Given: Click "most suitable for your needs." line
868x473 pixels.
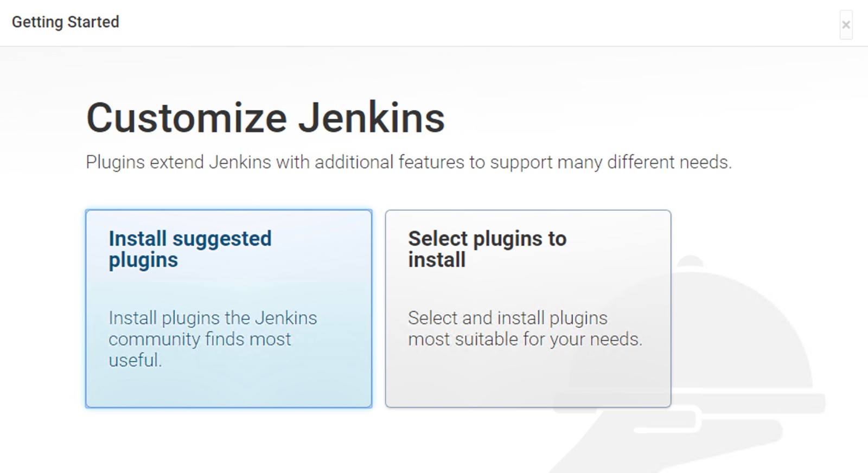Looking at the screenshot, I should tap(525, 340).
